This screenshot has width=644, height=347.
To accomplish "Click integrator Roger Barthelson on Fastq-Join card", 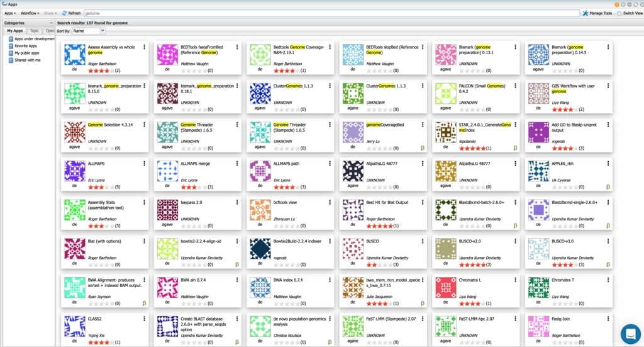I will pos(566,336).
